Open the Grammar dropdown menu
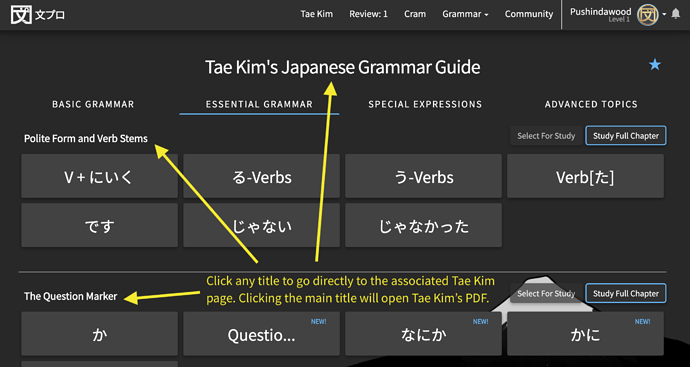The width and height of the screenshot is (690, 367). [465, 14]
